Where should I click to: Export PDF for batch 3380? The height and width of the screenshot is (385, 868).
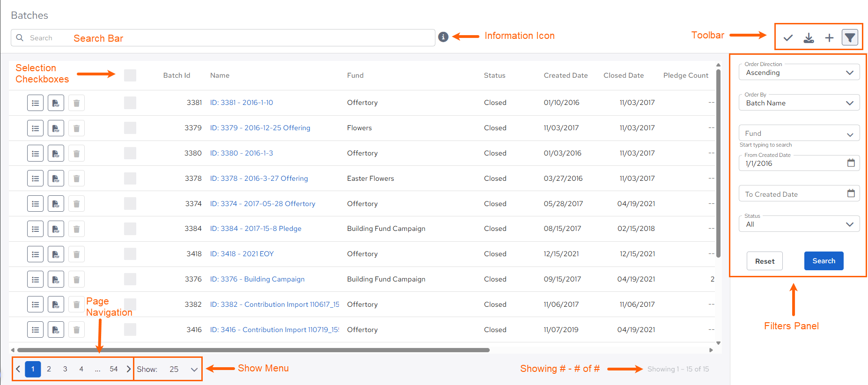[x=56, y=153]
